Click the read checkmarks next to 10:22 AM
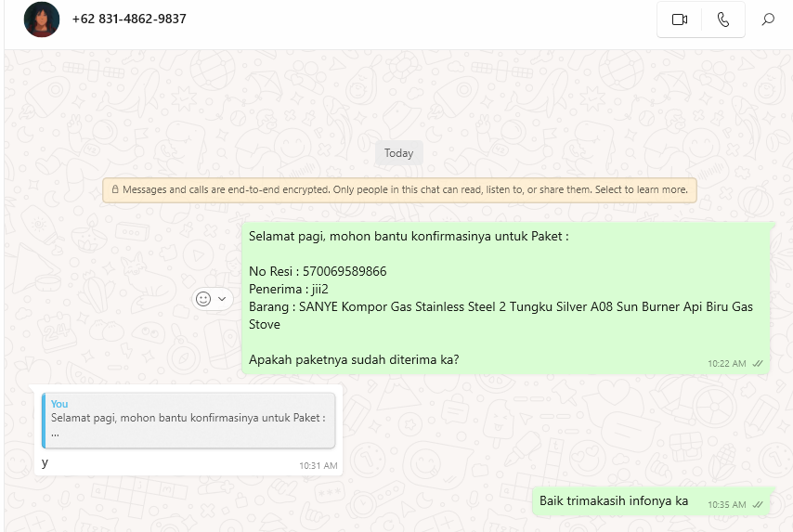The width and height of the screenshot is (793, 532). pyautogui.click(x=758, y=364)
